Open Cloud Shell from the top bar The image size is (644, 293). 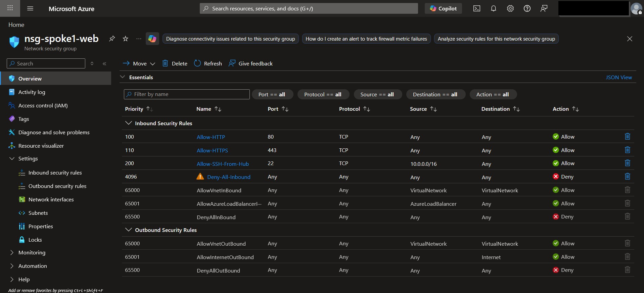click(x=477, y=8)
